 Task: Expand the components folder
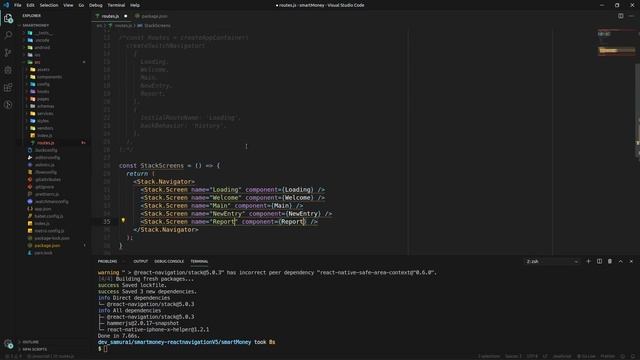(x=49, y=77)
